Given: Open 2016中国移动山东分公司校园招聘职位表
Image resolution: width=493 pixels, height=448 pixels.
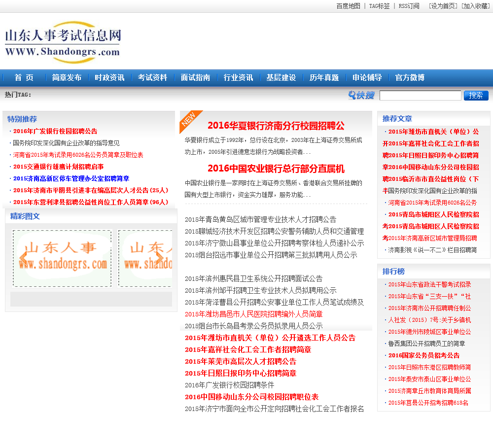Looking at the screenshot, I should point(251,397).
